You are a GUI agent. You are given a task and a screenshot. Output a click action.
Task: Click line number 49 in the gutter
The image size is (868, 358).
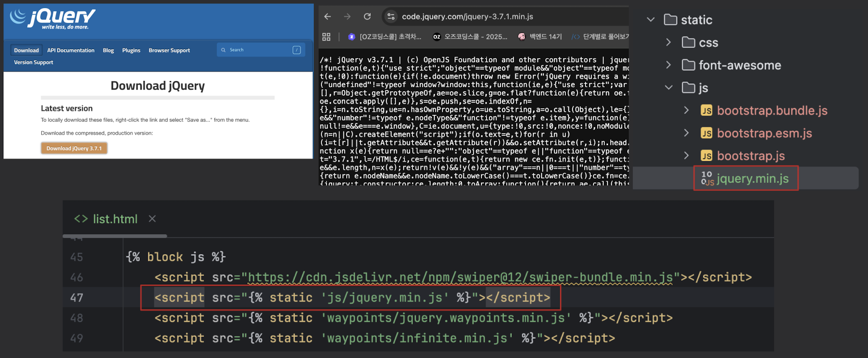[x=76, y=338]
